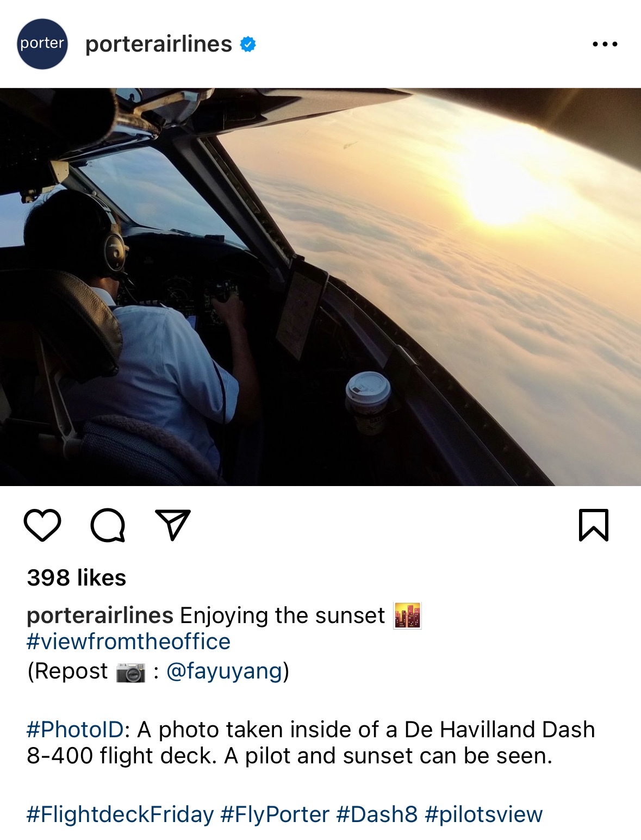Tap the sunset cityscape emoji in caption

(408, 616)
